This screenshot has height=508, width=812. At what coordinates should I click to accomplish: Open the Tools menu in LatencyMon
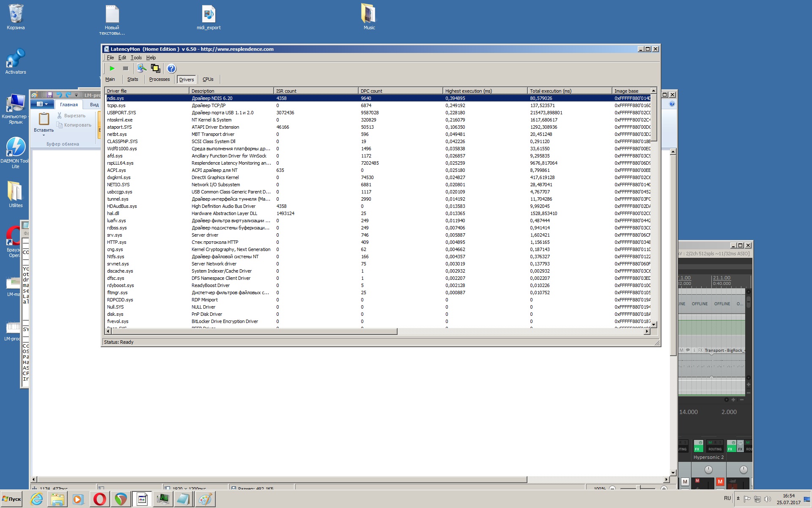click(x=136, y=58)
